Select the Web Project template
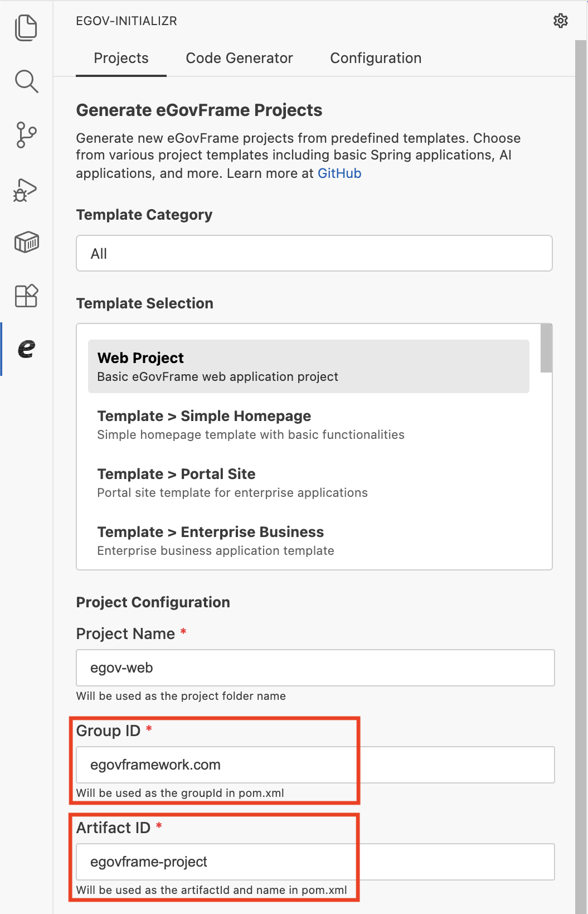This screenshot has width=588, height=914. click(x=308, y=366)
